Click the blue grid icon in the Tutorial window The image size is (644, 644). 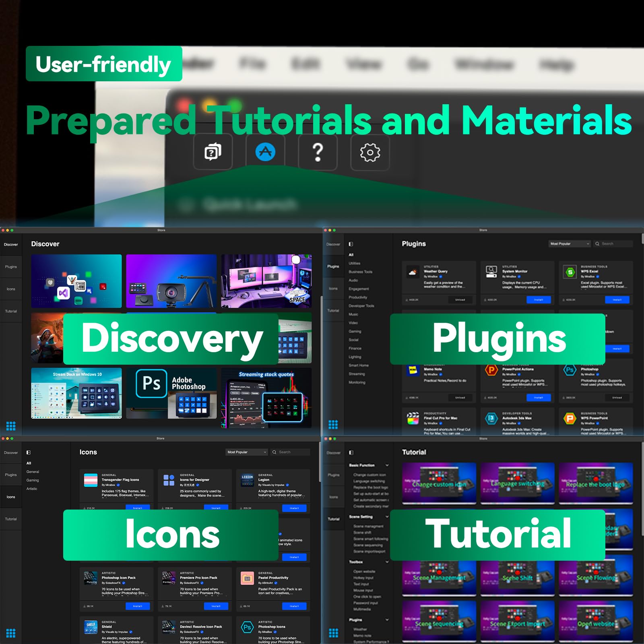click(333, 633)
